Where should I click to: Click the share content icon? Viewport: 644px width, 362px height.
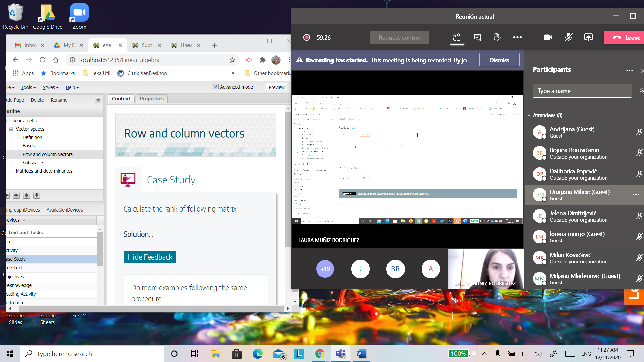click(x=588, y=37)
